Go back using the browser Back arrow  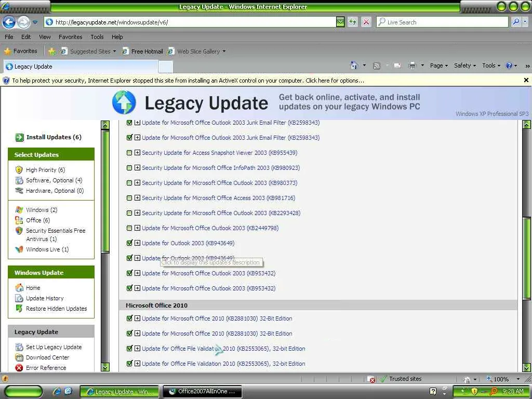(x=9, y=22)
